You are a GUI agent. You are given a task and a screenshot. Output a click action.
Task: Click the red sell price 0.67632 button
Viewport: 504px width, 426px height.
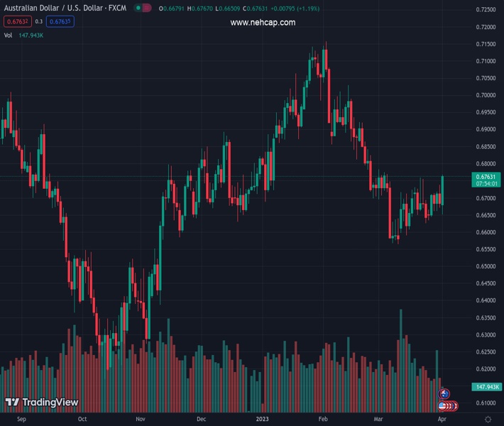point(17,21)
